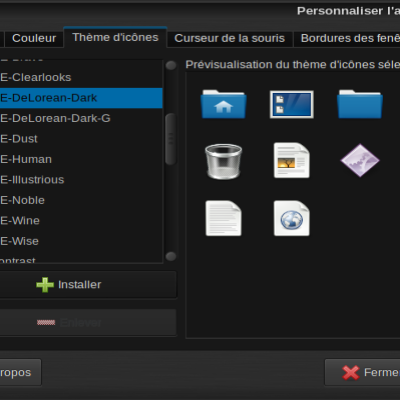Click the image document preview icon

pyautogui.click(x=292, y=160)
